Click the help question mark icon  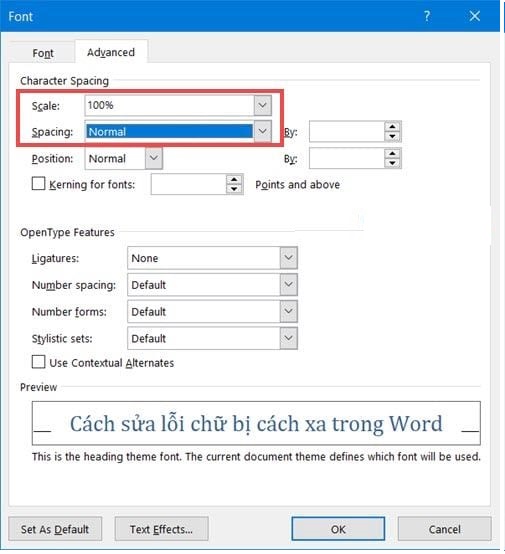tap(427, 16)
